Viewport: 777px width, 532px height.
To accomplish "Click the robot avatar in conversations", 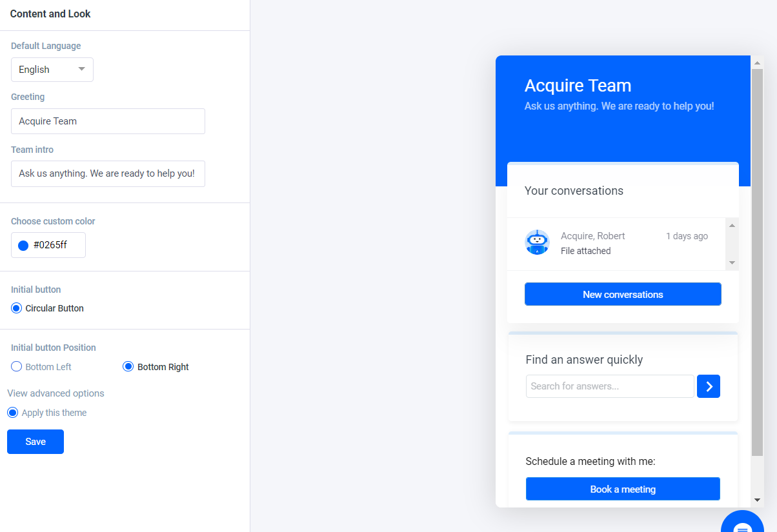I will click(x=537, y=242).
